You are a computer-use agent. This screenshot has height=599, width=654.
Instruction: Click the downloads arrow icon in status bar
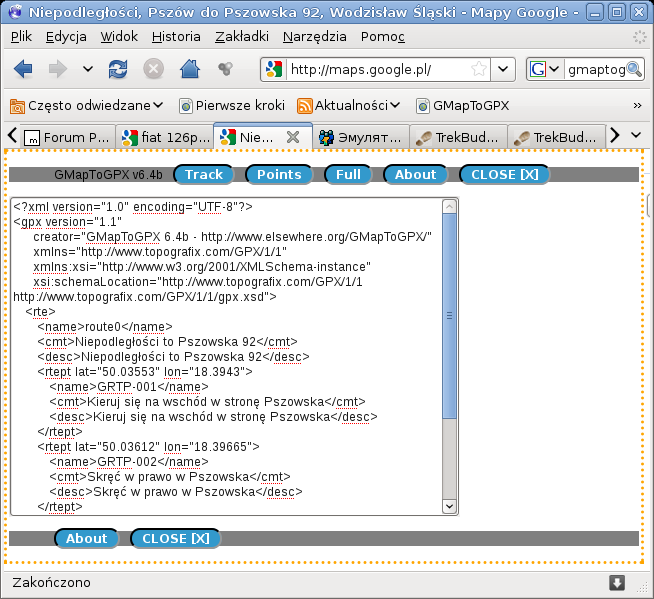click(616, 583)
